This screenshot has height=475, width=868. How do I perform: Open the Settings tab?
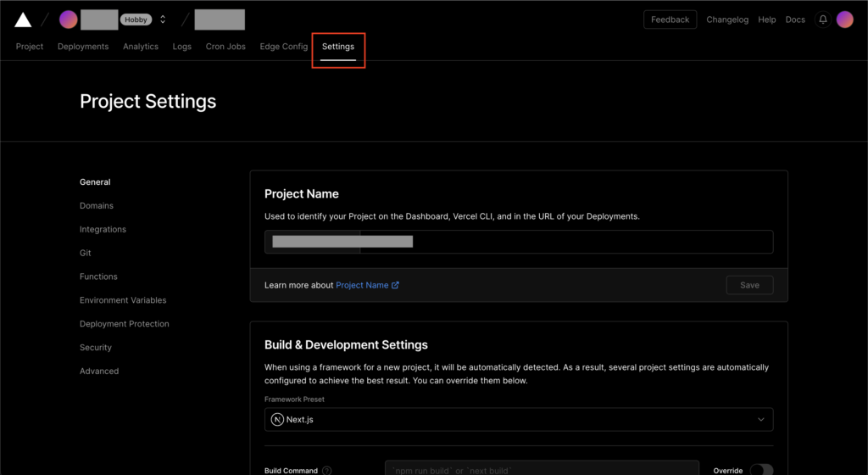coord(337,47)
